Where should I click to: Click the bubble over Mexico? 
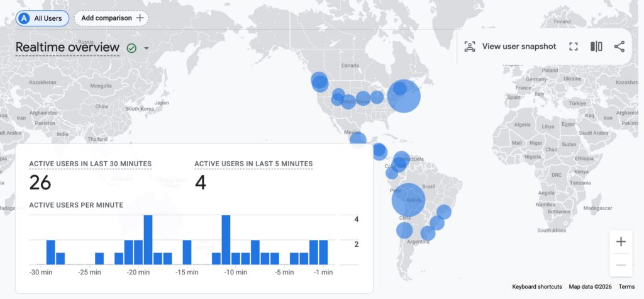click(x=358, y=139)
